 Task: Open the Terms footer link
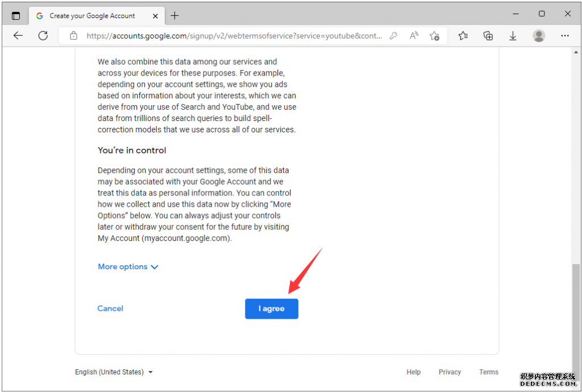(x=488, y=372)
